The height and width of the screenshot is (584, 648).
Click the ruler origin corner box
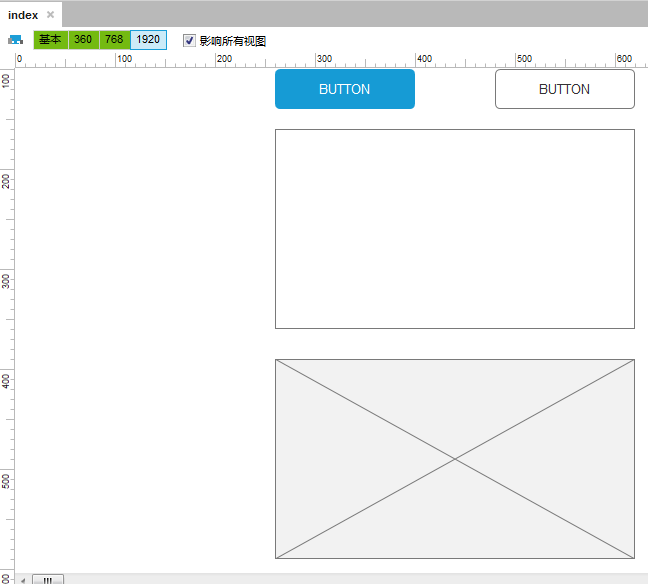[8, 60]
